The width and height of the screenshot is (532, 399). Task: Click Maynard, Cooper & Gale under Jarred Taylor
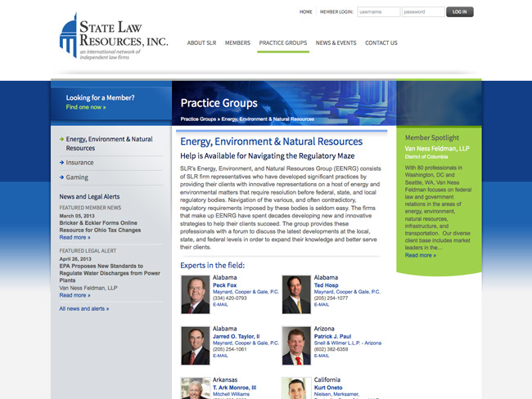pyautogui.click(x=246, y=343)
